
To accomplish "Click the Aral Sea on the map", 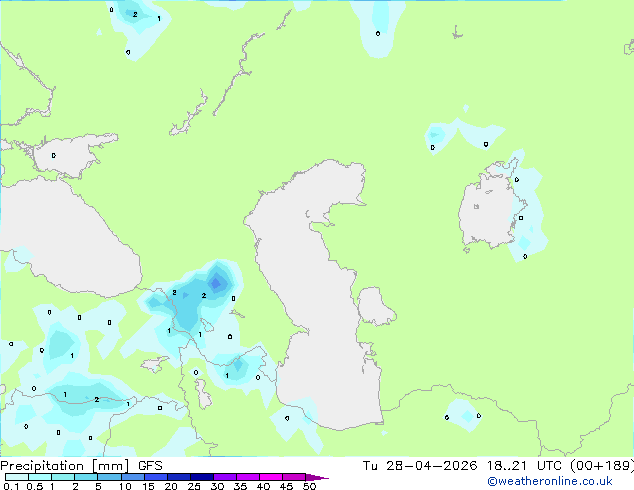I will click(x=487, y=212).
